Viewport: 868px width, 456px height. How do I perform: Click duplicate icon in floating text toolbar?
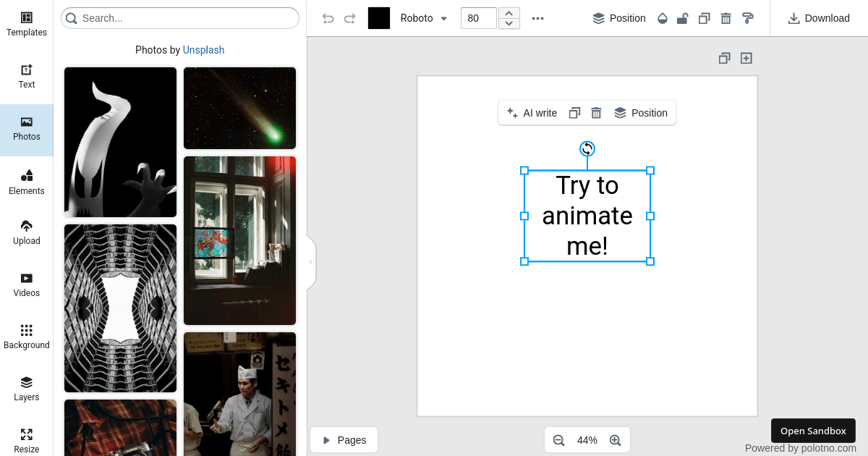[x=574, y=113]
